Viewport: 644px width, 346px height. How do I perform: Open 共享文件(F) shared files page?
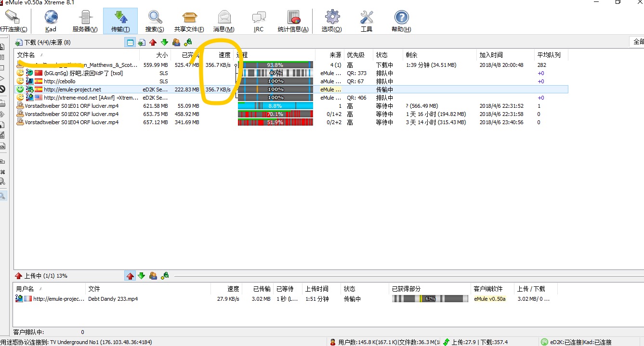click(189, 22)
